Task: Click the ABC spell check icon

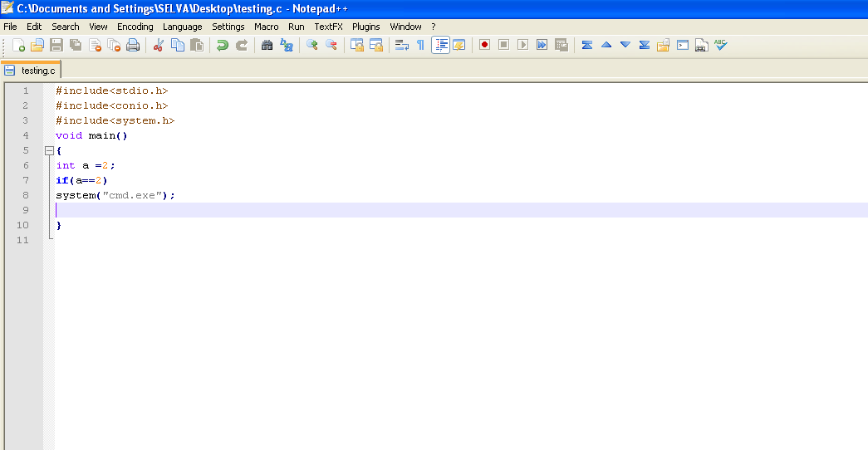Action: click(x=720, y=45)
